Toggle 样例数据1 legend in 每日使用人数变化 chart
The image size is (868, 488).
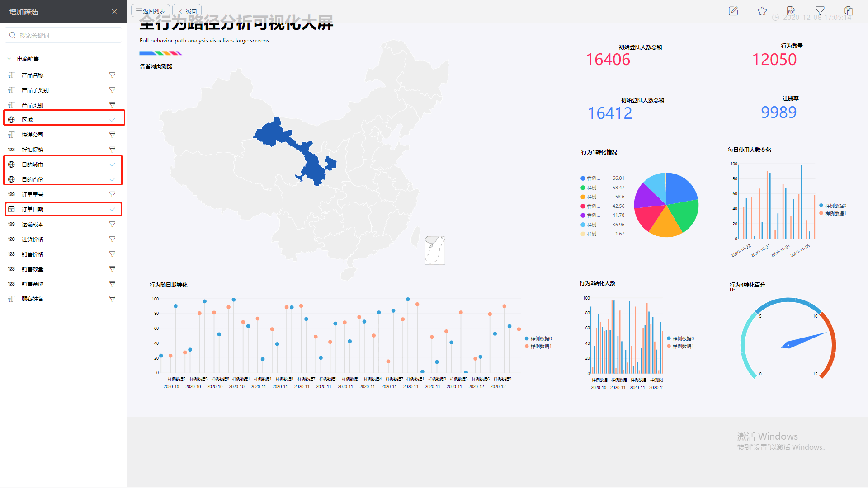833,213
